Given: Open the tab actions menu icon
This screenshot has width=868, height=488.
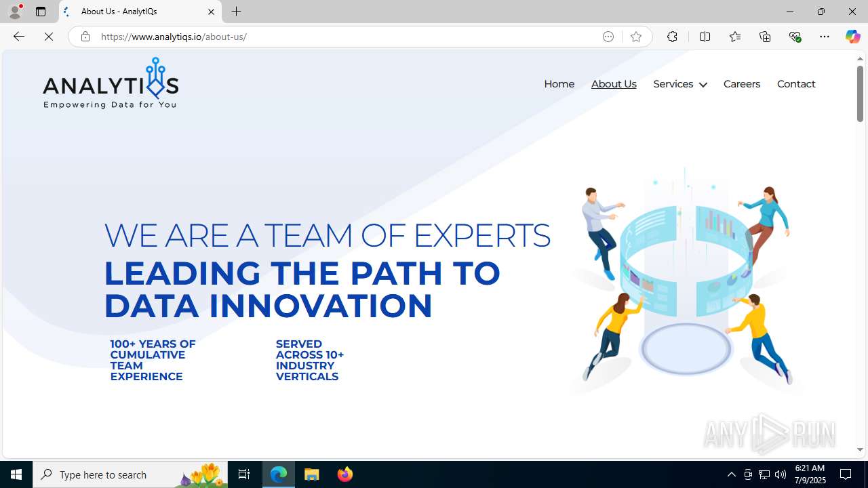Looking at the screenshot, I should (41, 12).
